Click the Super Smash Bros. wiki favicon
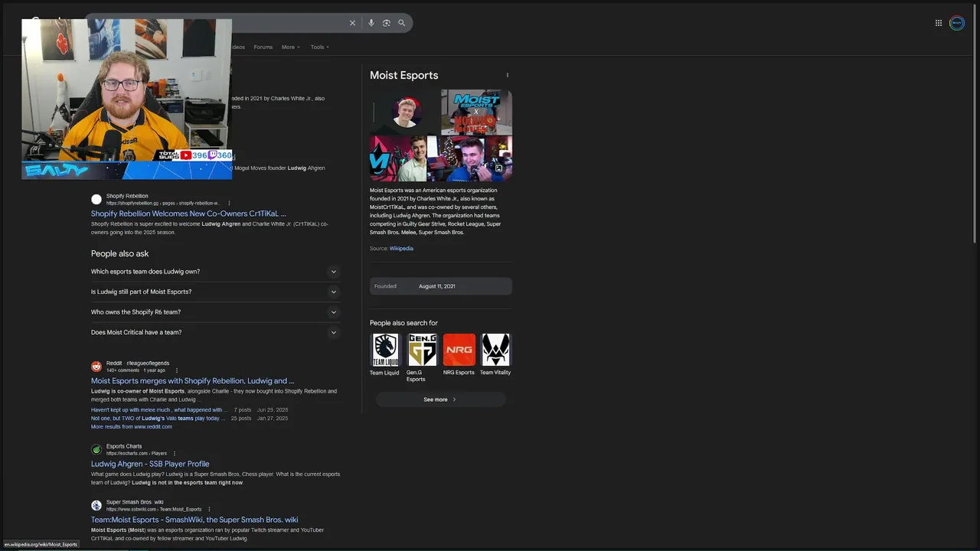This screenshot has width=980, height=551. tap(96, 506)
